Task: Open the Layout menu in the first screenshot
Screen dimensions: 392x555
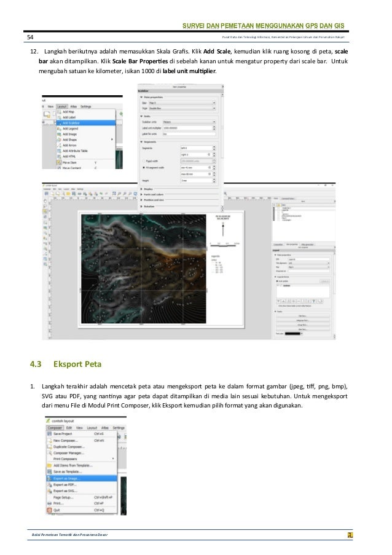Action: 62,106
